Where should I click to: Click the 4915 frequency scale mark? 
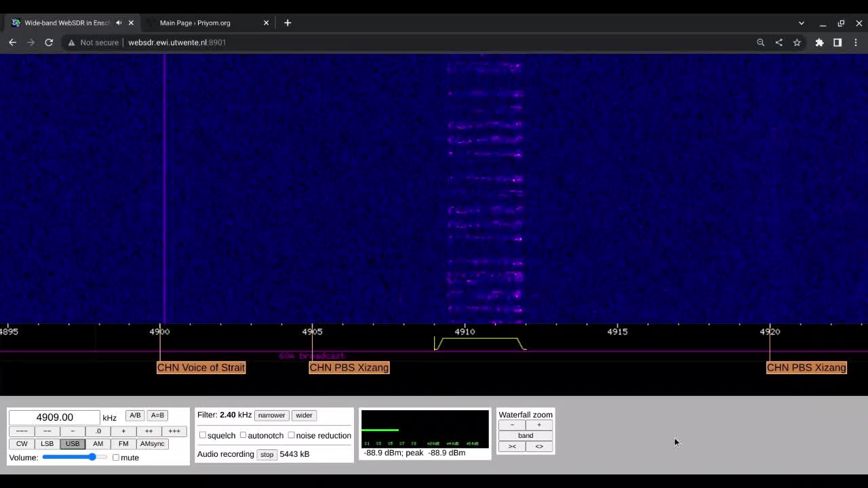(x=617, y=331)
